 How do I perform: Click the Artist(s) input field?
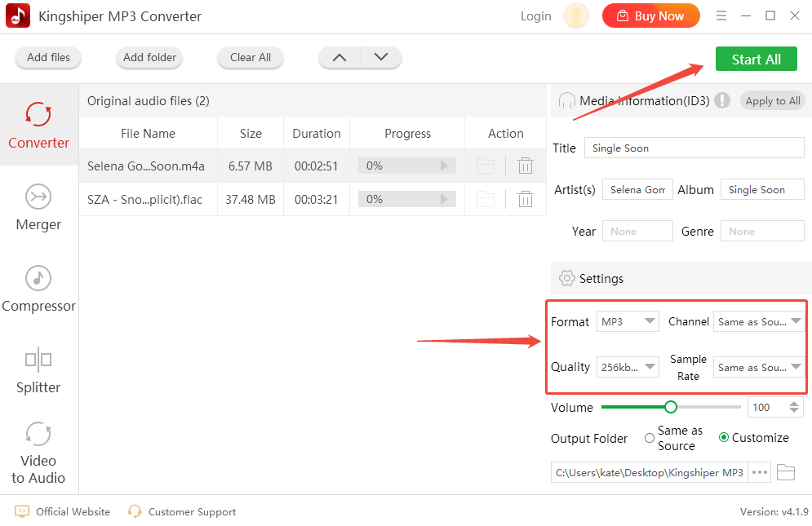click(637, 189)
